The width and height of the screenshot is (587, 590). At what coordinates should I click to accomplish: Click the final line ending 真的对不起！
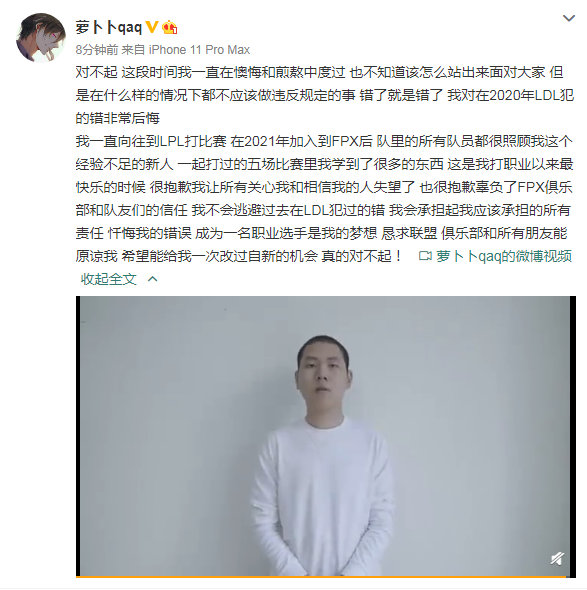point(239,256)
